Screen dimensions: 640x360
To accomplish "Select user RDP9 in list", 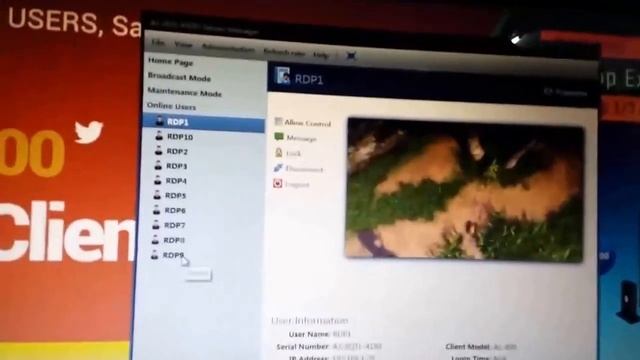I will coord(173,255).
